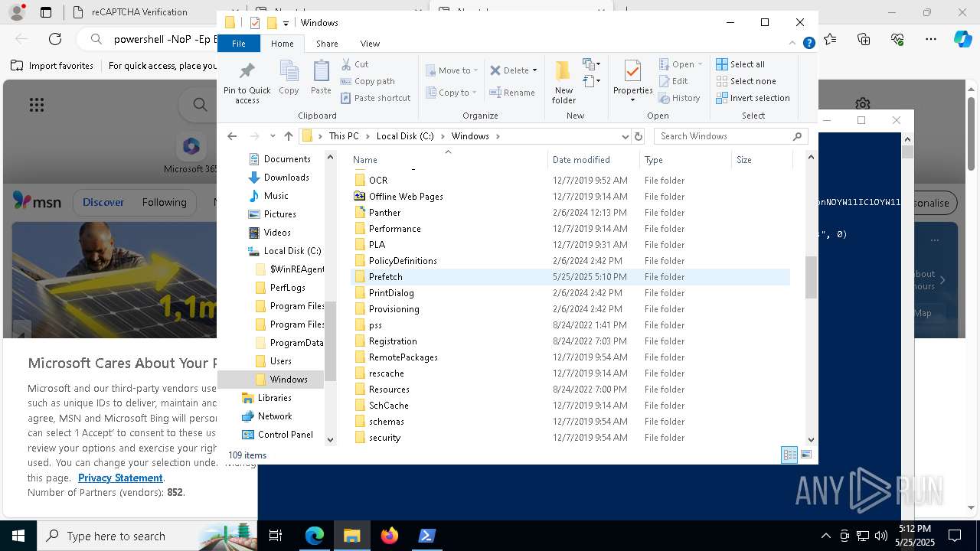Click the Copy ribbon icon
Image resolution: width=980 pixels, height=551 pixels.
point(289,77)
